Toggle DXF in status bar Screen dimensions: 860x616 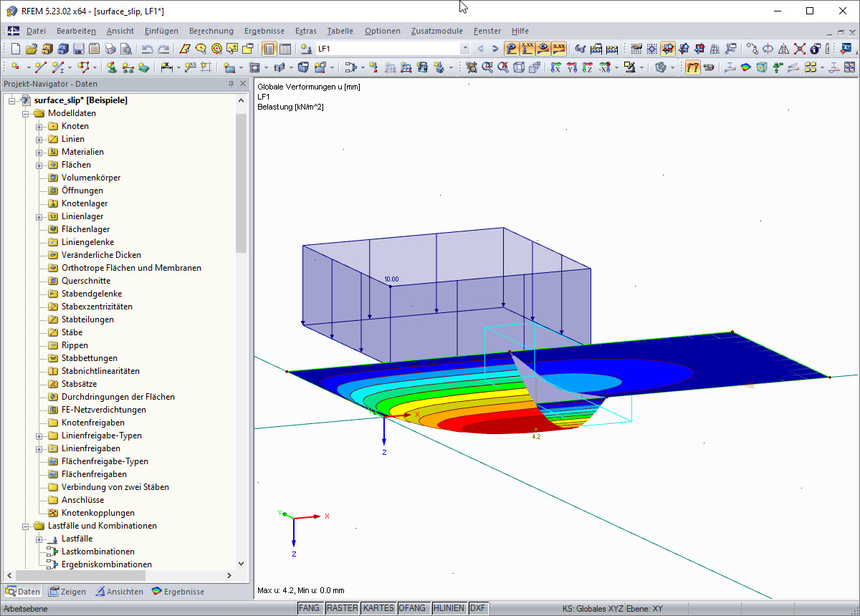coord(478,608)
